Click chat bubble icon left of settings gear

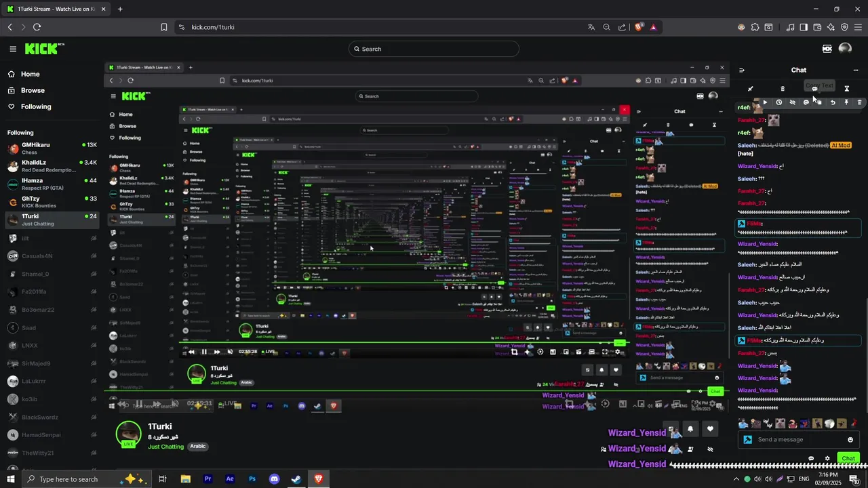coord(811,459)
